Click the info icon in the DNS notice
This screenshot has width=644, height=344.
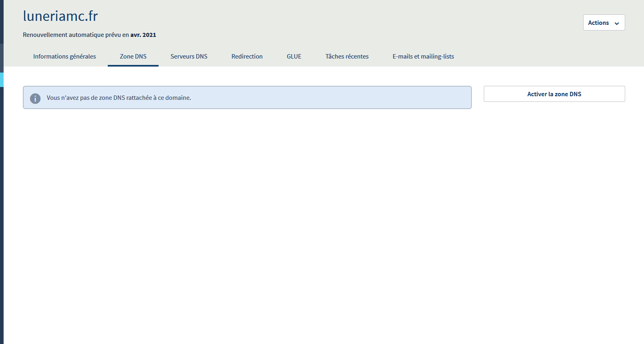click(35, 98)
